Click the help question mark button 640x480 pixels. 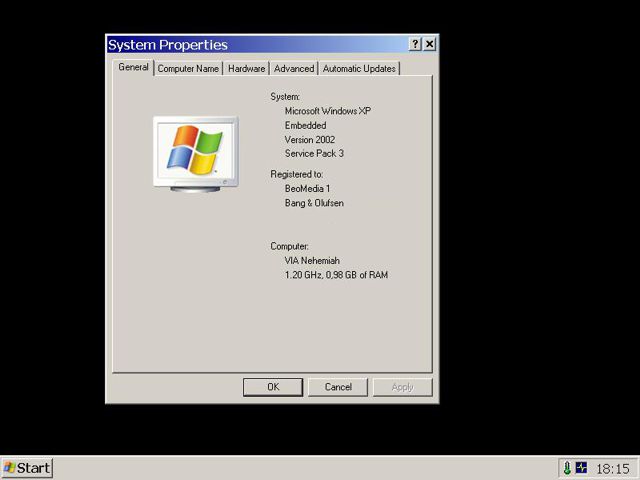(415, 44)
